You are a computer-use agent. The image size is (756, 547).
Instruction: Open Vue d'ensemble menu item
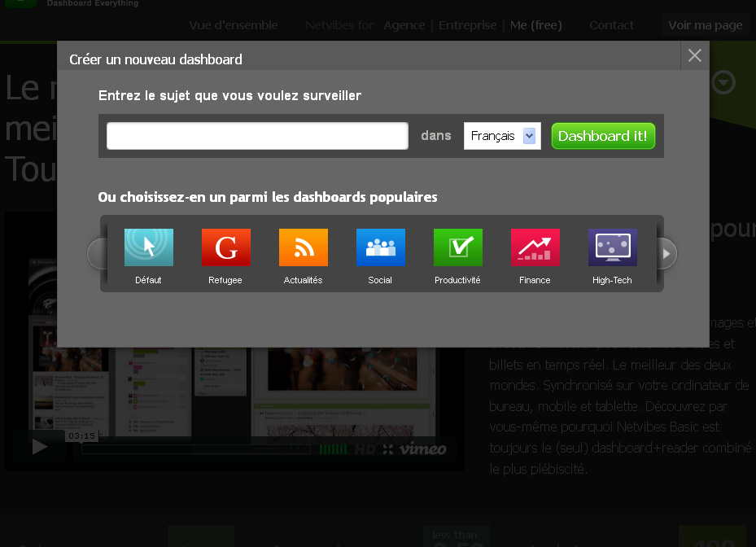click(x=234, y=25)
